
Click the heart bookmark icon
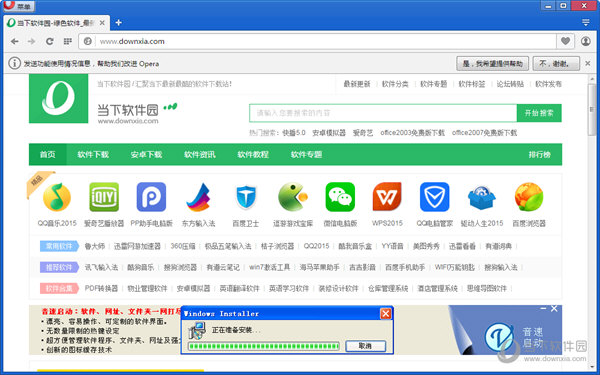pyautogui.click(x=565, y=41)
